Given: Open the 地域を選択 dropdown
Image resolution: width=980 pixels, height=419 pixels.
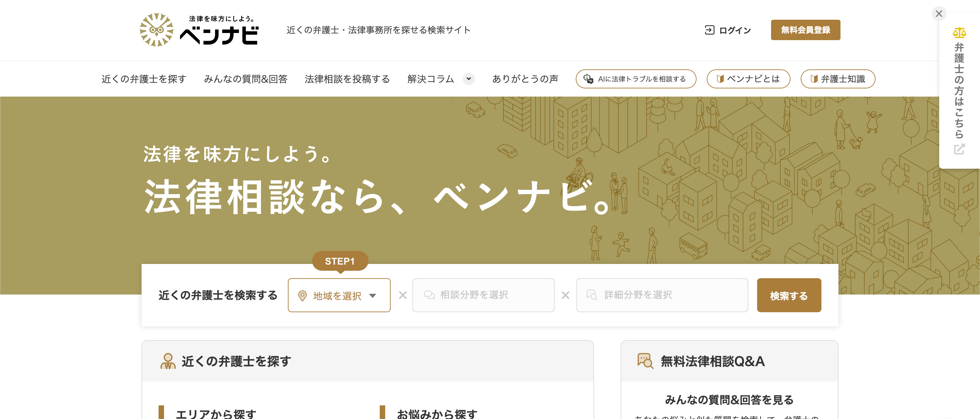Looking at the screenshot, I should [x=339, y=296].
